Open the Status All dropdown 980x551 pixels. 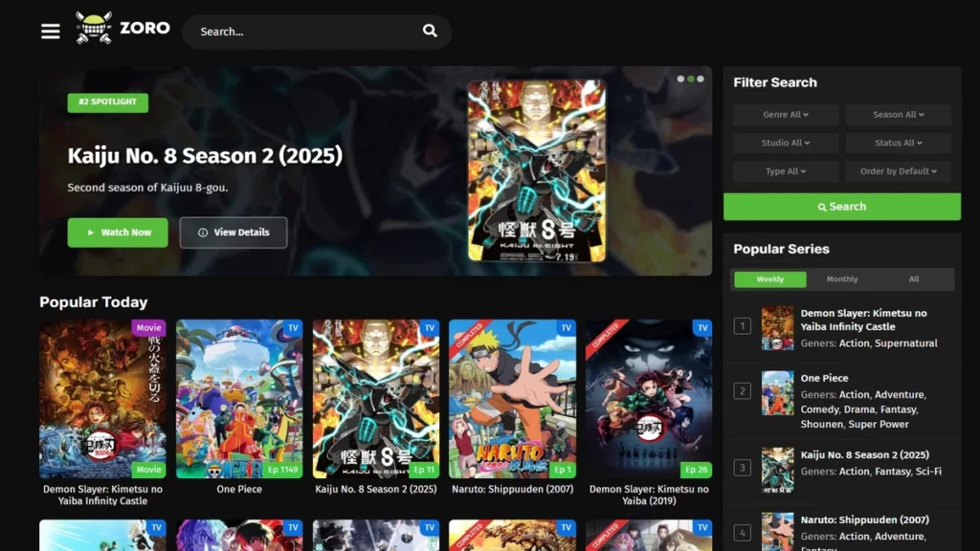898,143
